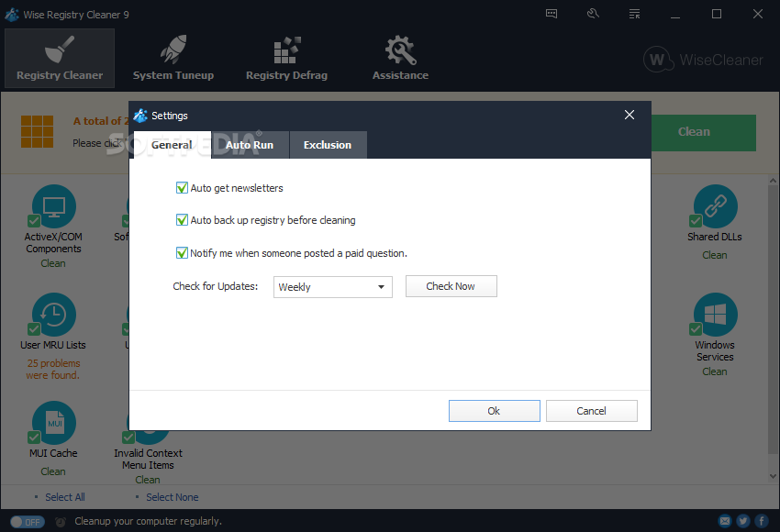Uncheck Auto get newsletters
The width and height of the screenshot is (780, 532).
(182, 188)
